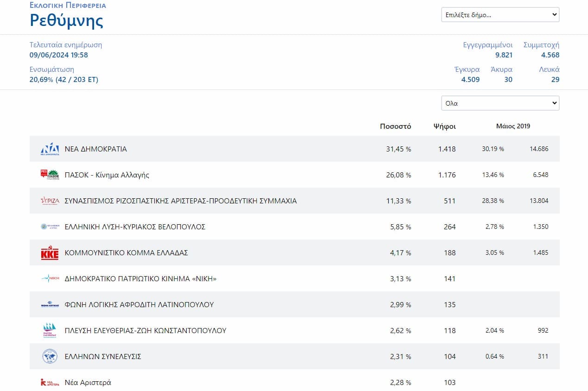The width and height of the screenshot is (588, 391).
Task: Click the Μάιος 2019 column header
Action: 513,126
